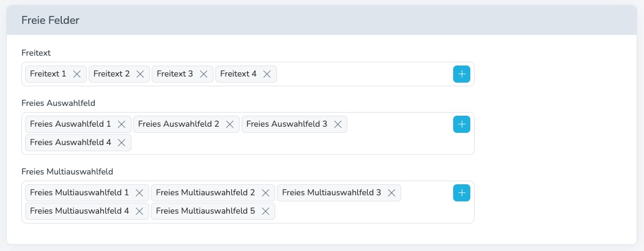
Task: Delete the Freies Multiauswahlfeld 2 chip
Action: click(x=265, y=193)
